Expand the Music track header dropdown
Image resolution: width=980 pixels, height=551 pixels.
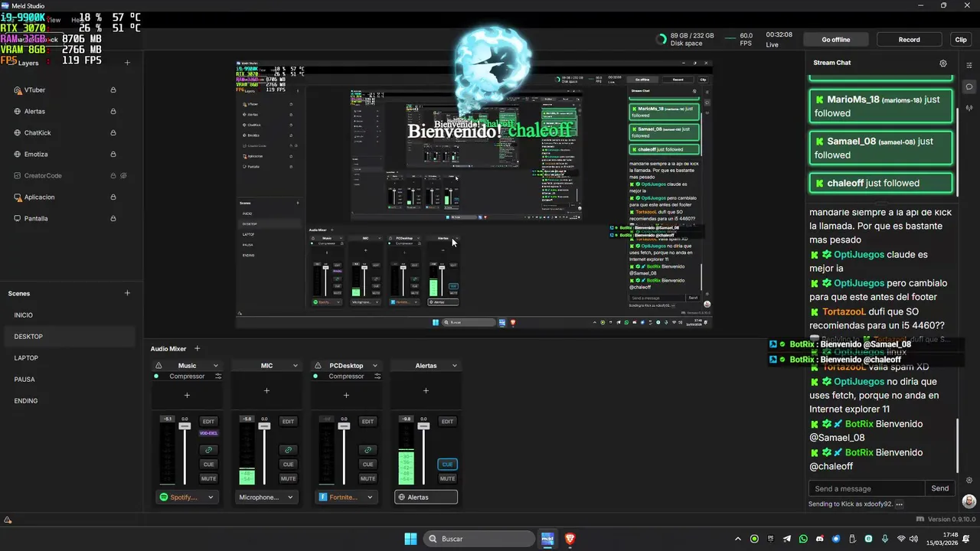coord(216,366)
